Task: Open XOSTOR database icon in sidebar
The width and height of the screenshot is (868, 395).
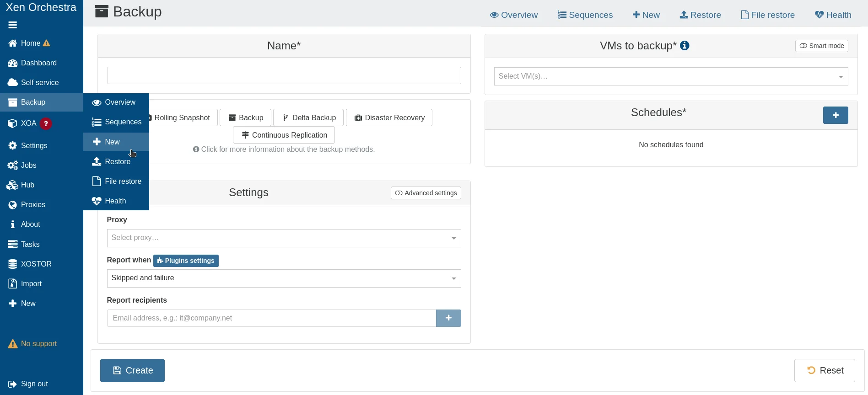Action: click(13, 264)
